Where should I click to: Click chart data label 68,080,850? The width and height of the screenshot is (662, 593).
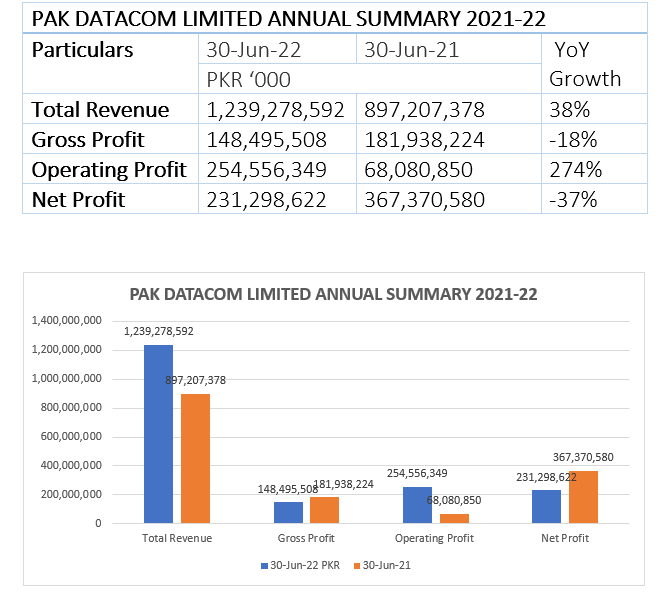(x=454, y=500)
